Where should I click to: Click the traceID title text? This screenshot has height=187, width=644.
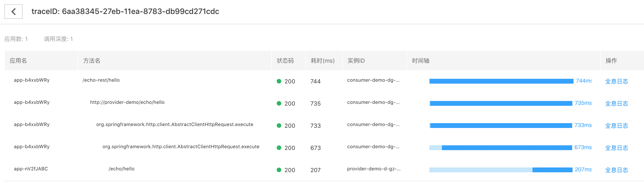(x=125, y=12)
